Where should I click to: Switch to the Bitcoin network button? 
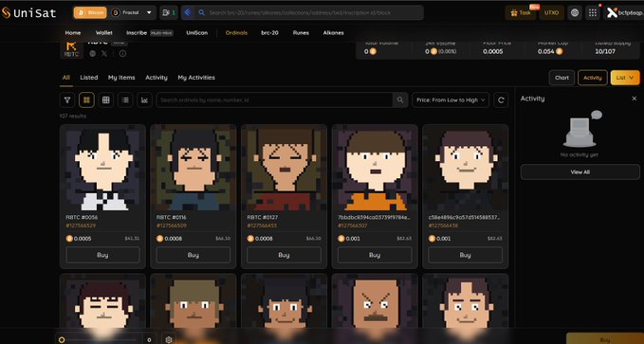90,12
